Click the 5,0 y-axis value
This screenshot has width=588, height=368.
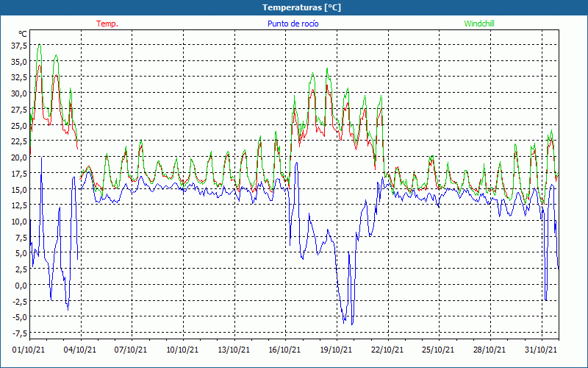(x=21, y=252)
